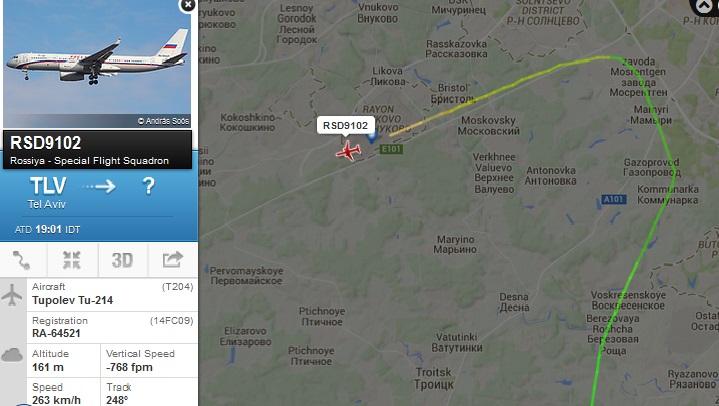Click the share flight icon
719x406 pixels.
pyautogui.click(x=173, y=260)
